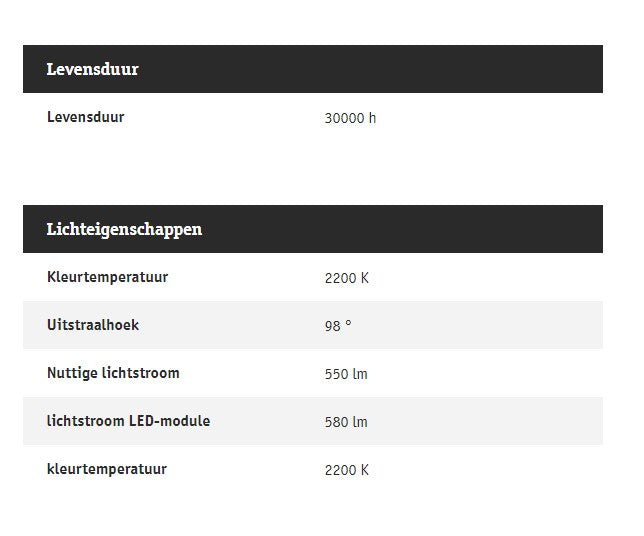Click the Uitstraalhoek label
The image size is (644, 536).
pyautogui.click(x=92, y=325)
